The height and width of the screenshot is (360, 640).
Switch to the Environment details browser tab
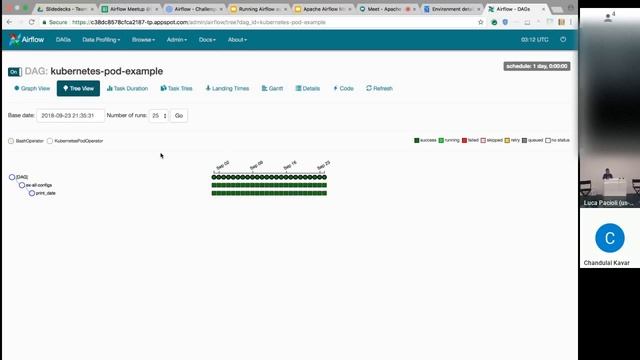tap(451, 9)
